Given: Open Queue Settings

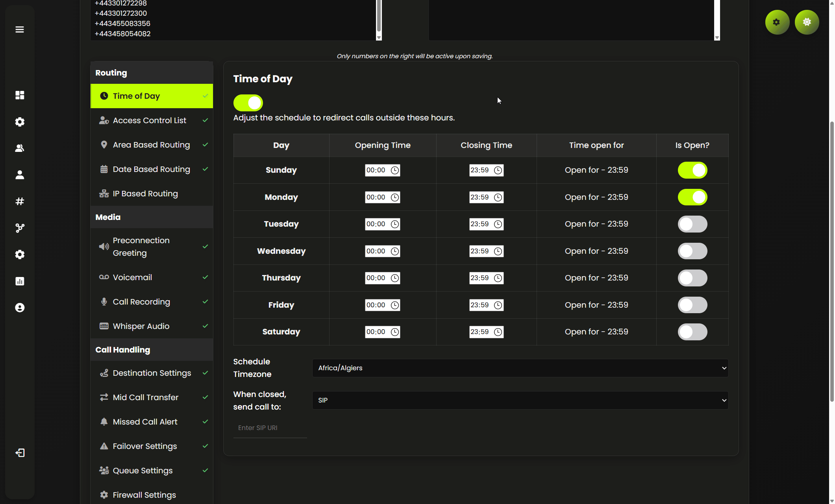Looking at the screenshot, I should [x=152, y=471].
